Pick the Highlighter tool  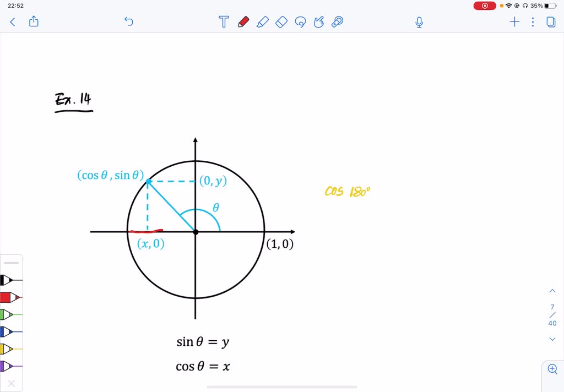click(x=263, y=21)
